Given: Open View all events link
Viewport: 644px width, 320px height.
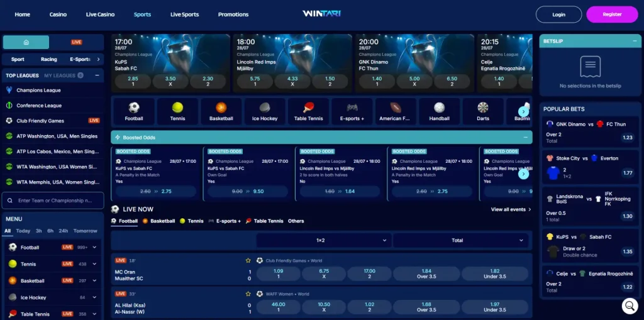Looking at the screenshot, I should [511, 209].
